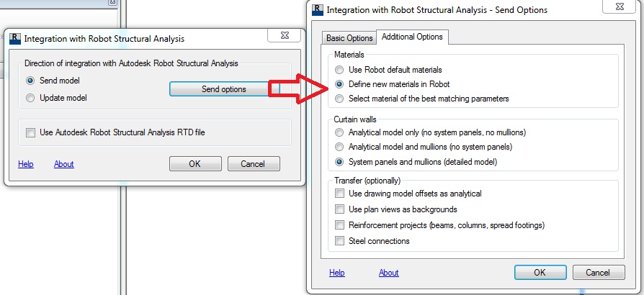Select System panels and mullions detailed model

click(339, 162)
